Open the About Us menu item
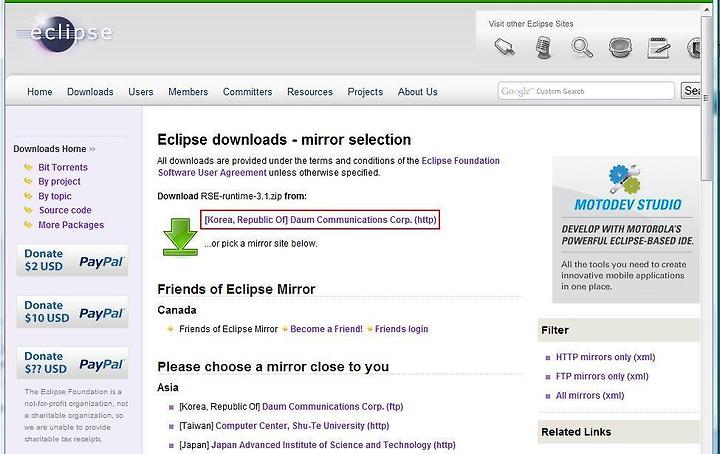The width and height of the screenshot is (720, 454). [417, 92]
